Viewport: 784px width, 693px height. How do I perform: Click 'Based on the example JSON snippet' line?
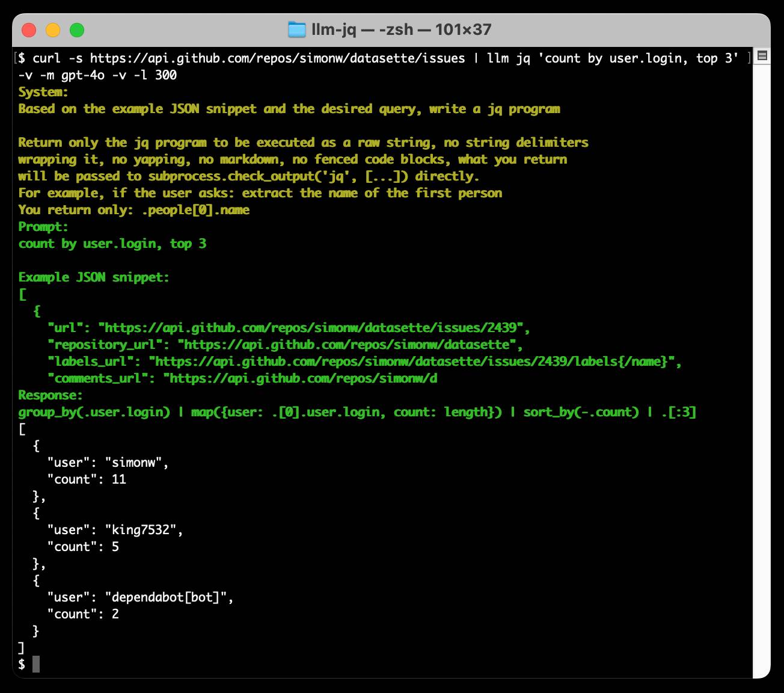(x=289, y=109)
